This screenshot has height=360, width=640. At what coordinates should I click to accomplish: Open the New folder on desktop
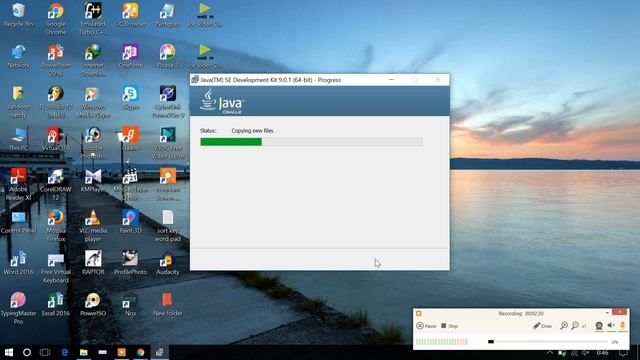tap(168, 304)
